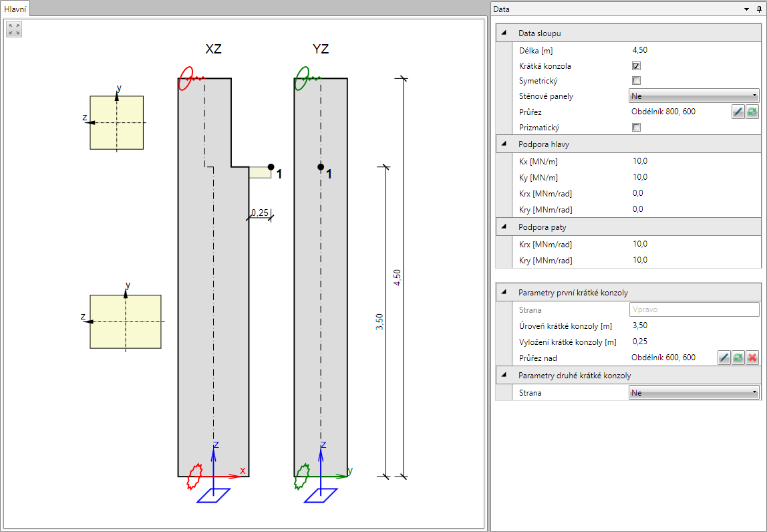The image size is (767, 532).
Task: Click the red foot rotational support in XZ
Action: coord(194,477)
